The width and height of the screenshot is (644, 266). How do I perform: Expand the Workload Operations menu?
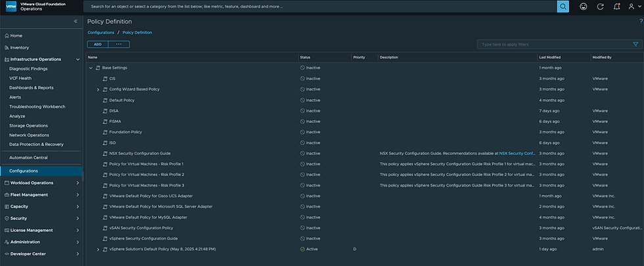tap(78, 183)
